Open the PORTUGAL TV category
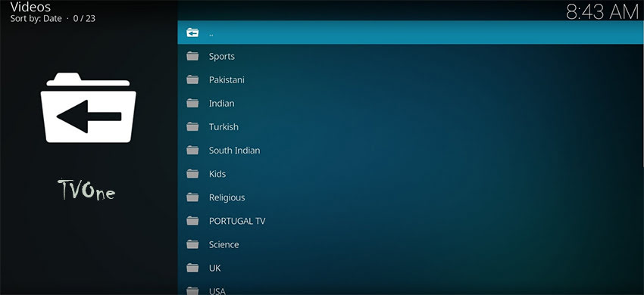The width and height of the screenshot is (644, 295). [411, 221]
